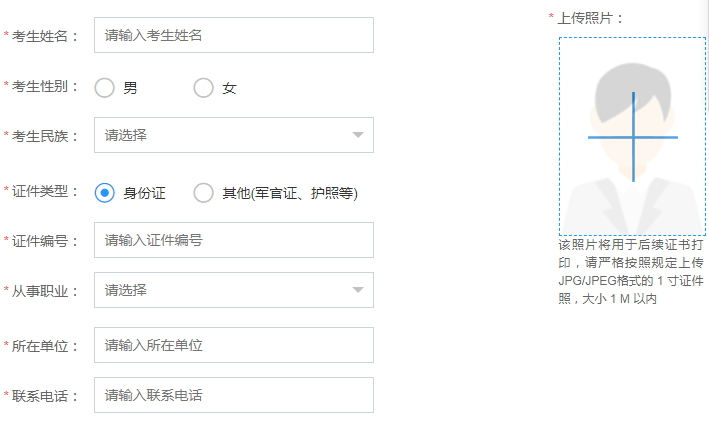Click the 证件编号 input box
The image size is (709, 424).
(233, 240)
